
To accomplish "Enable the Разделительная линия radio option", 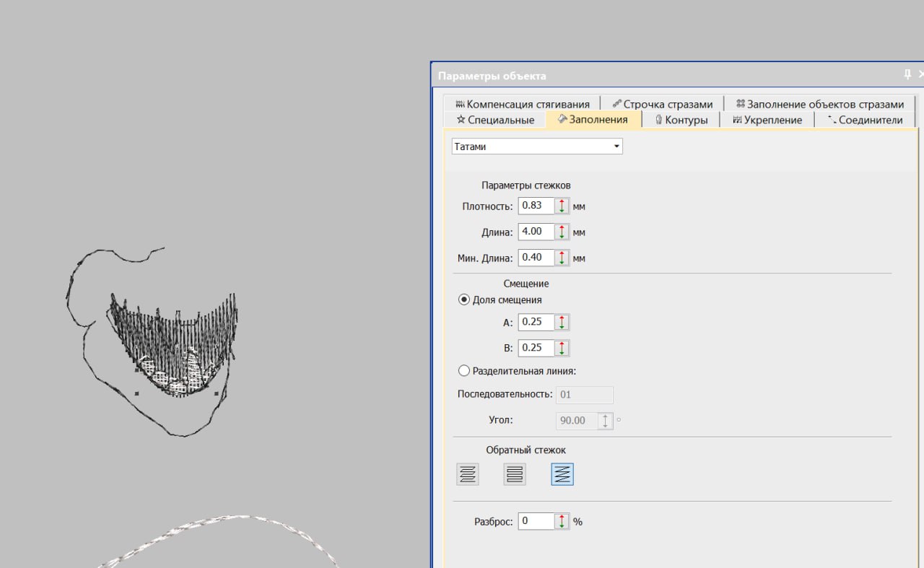I will tap(464, 371).
